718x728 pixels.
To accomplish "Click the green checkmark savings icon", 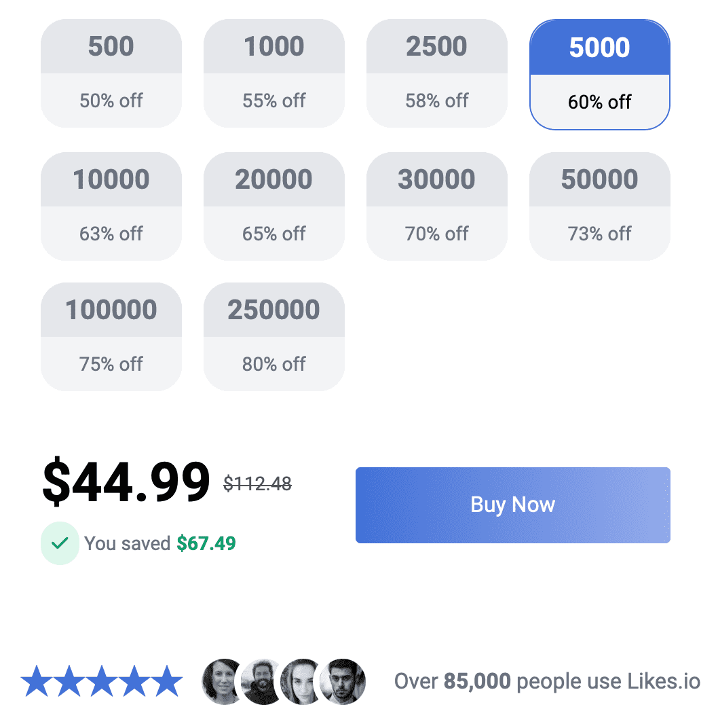I will [60, 543].
